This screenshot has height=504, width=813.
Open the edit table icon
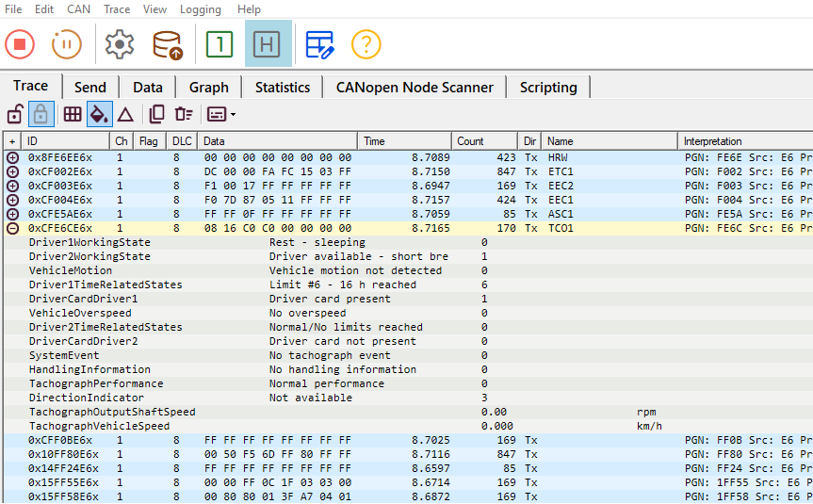pos(319,44)
